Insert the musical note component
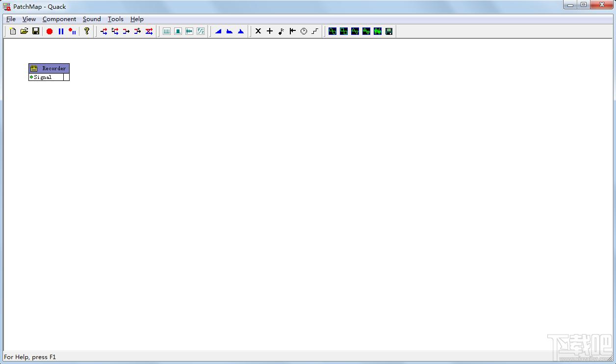The height and width of the screenshot is (364, 616). click(281, 31)
